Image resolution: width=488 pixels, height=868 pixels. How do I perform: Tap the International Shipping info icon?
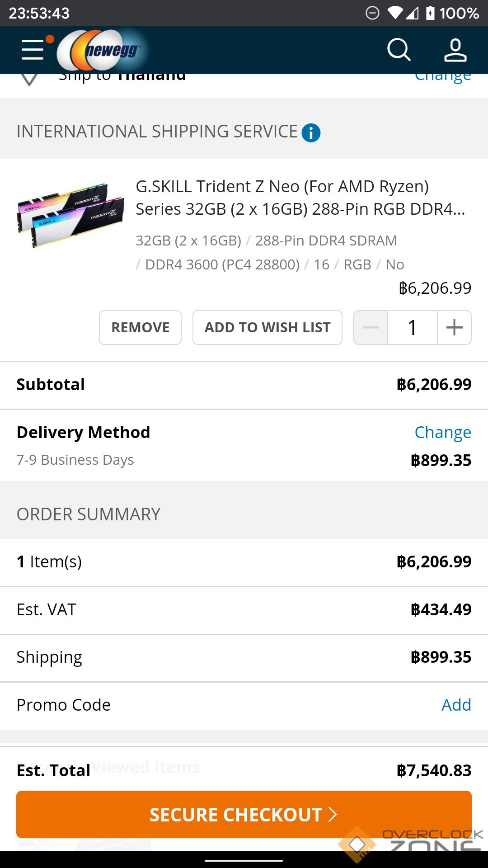coord(311,133)
